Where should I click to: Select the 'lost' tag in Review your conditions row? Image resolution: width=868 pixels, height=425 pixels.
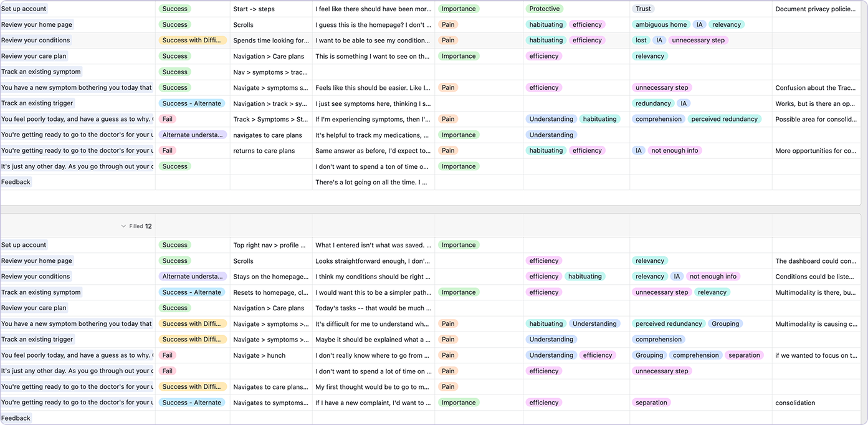coord(641,41)
